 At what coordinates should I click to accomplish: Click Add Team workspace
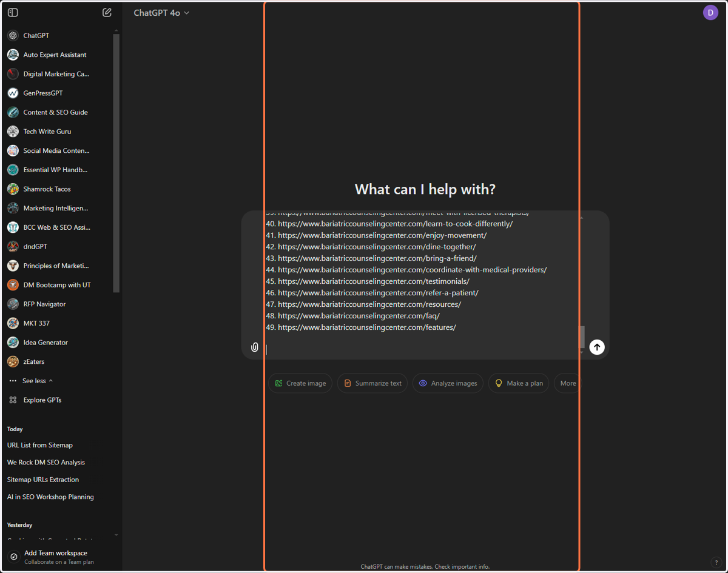[x=56, y=557]
